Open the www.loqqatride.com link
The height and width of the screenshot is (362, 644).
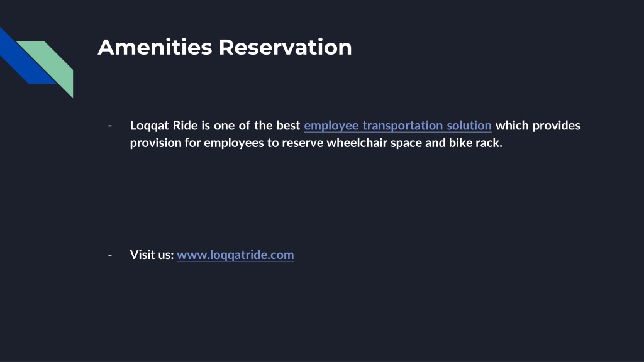[x=235, y=255]
